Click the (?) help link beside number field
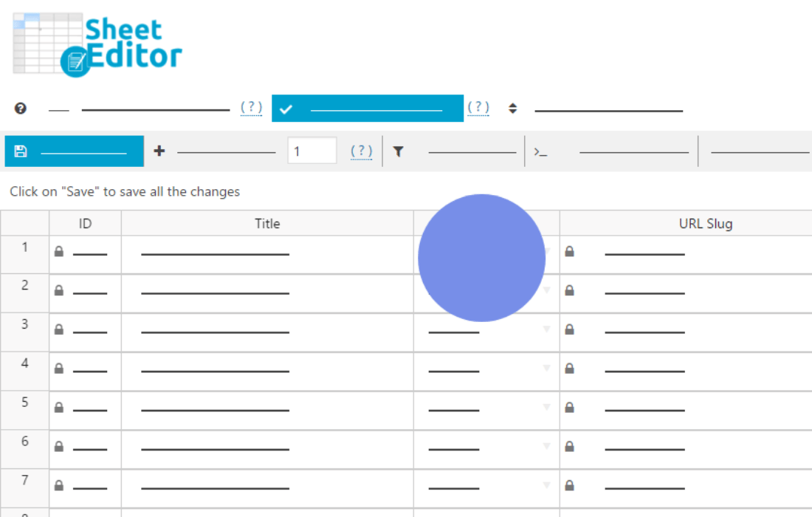 coord(361,151)
